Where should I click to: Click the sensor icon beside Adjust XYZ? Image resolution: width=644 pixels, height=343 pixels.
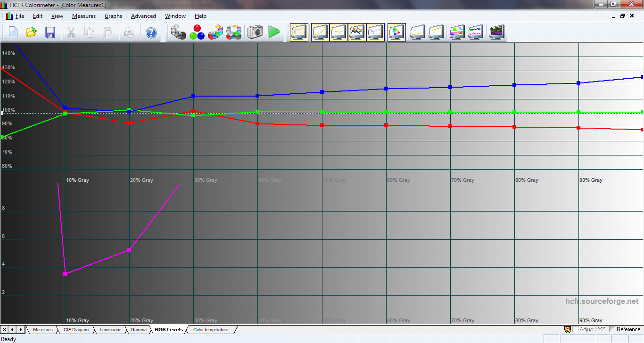568,329
